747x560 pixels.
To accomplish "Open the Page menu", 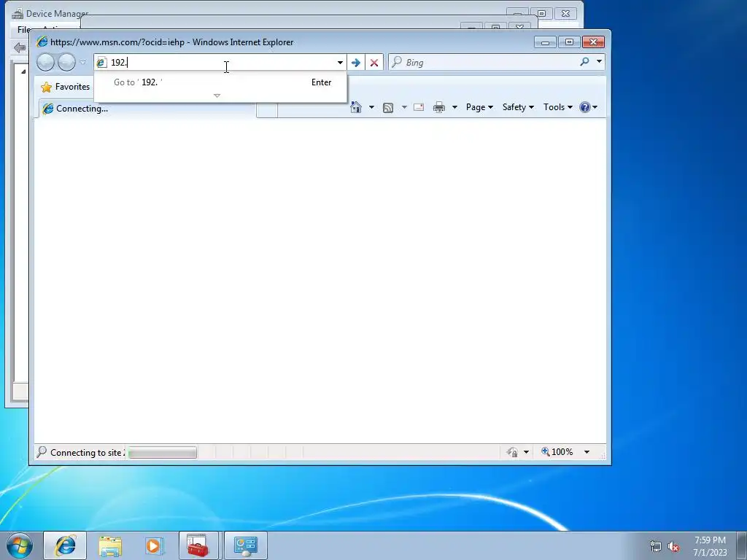I will (479, 107).
